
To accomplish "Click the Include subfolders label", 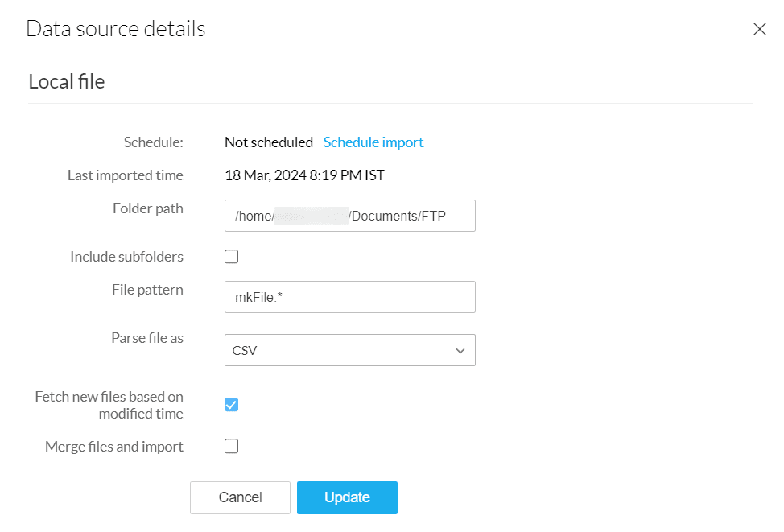I will (x=126, y=257).
